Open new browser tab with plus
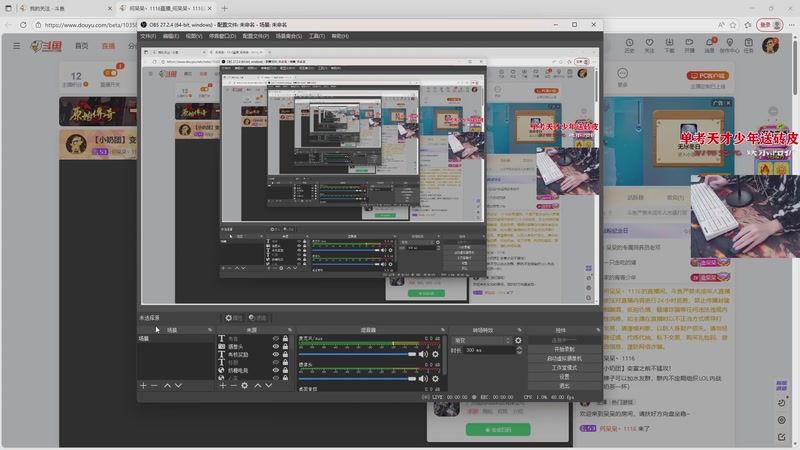The image size is (800, 450). [x=224, y=8]
